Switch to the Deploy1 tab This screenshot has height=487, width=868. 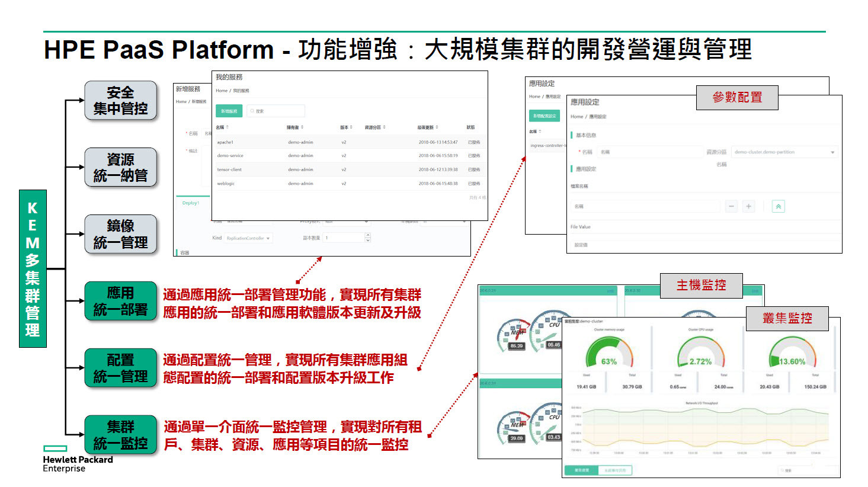tap(191, 203)
